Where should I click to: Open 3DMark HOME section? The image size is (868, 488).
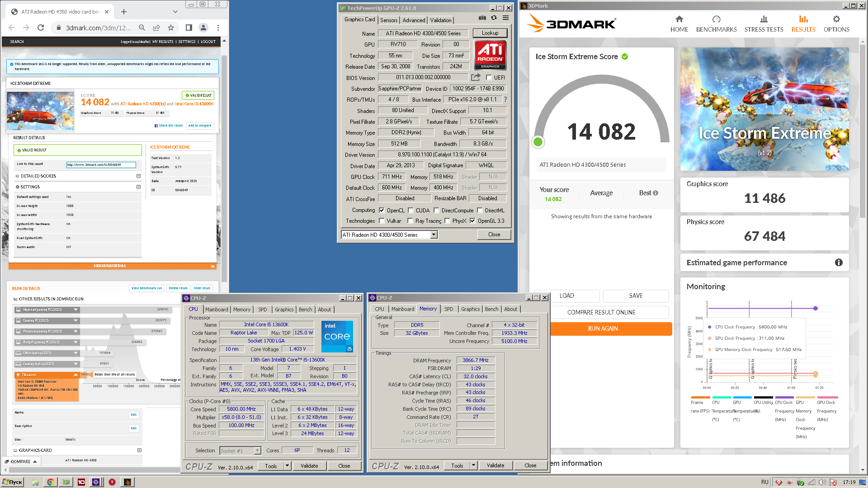(x=679, y=24)
